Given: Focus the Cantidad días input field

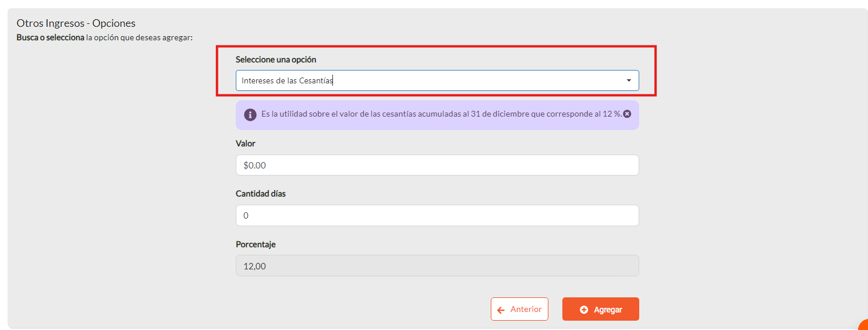Looking at the screenshot, I should (x=437, y=215).
